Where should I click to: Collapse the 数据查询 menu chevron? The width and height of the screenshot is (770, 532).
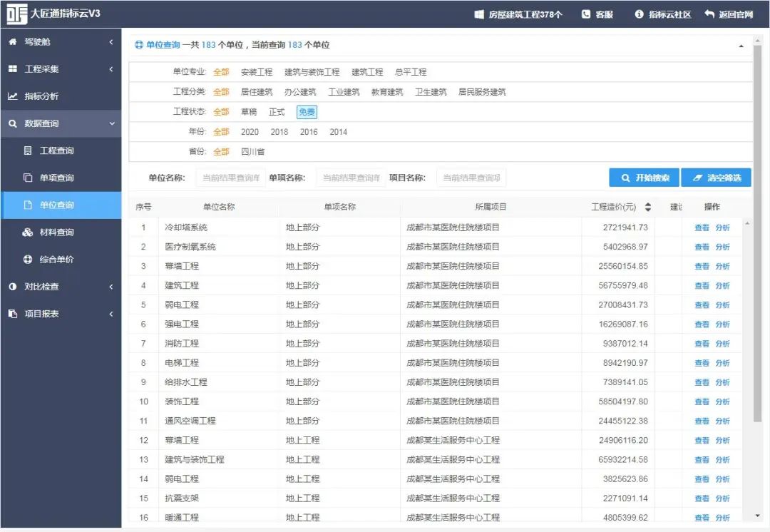point(112,124)
